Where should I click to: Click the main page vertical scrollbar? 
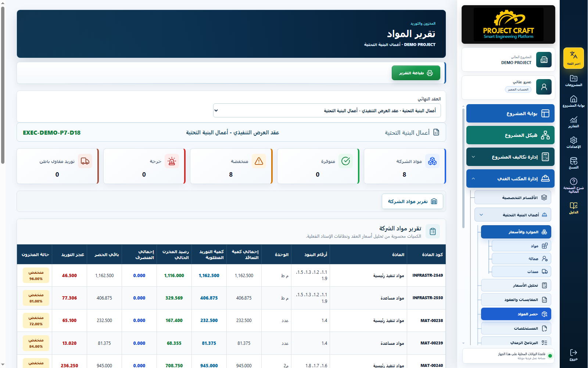[3, 85]
